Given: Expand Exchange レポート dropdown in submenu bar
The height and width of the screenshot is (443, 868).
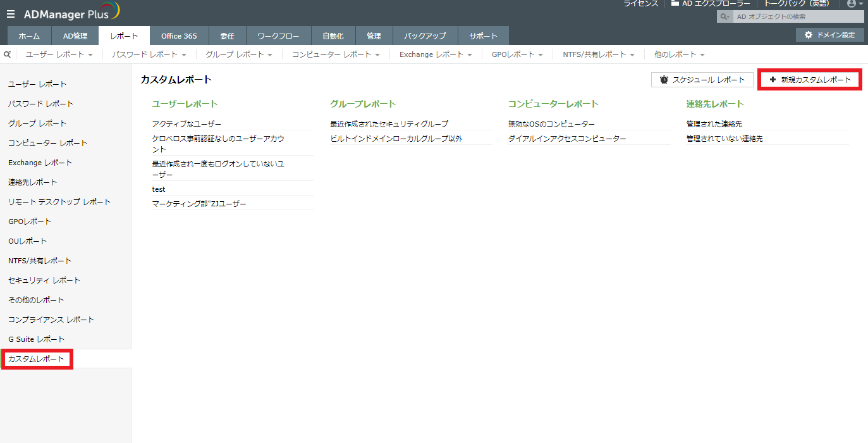Looking at the screenshot, I should coord(436,54).
